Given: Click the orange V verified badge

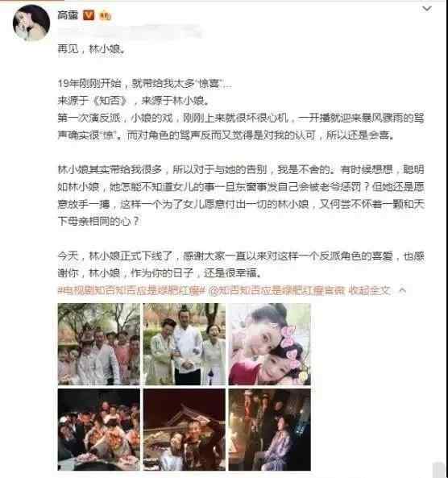Looking at the screenshot, I should (x=89, y=15).
